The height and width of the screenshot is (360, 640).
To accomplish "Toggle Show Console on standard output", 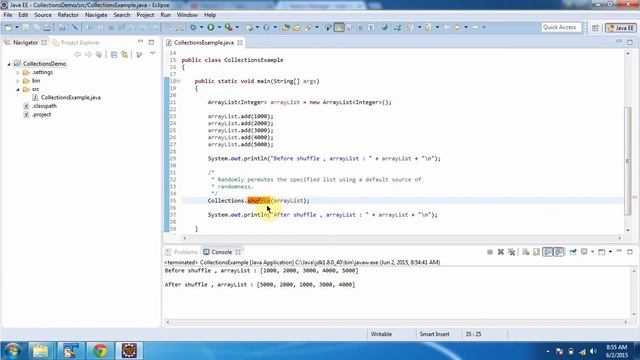I will tap(547, 252).
